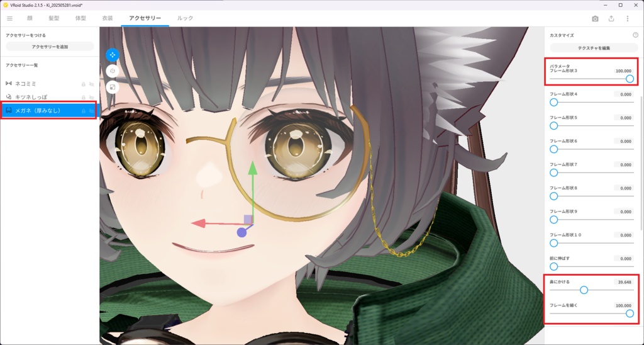
Task: Click the フレーム形状５ slider handle
Action: tap(553, 125)
